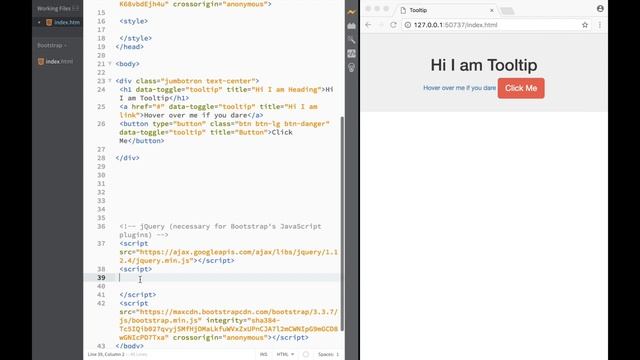Click the Spaces indentation setting
Viewport: 640px width, 360px height.
coord(329,354)
